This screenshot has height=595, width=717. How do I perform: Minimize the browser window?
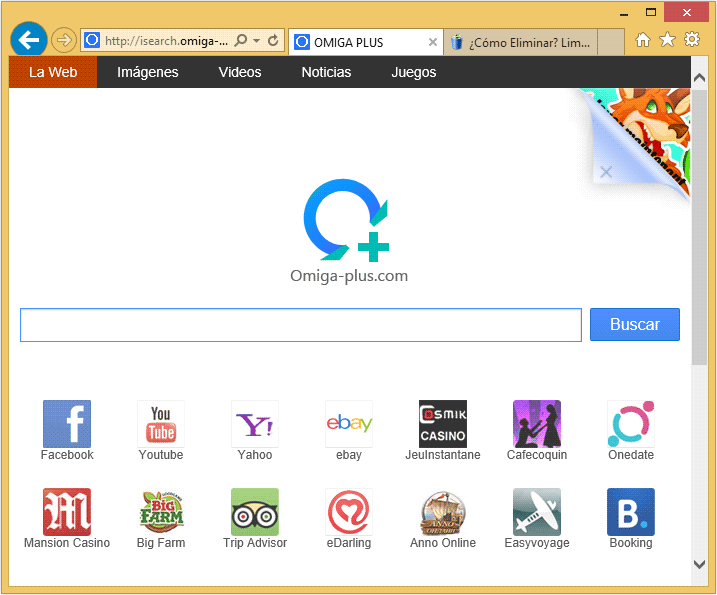coord(624,14)
